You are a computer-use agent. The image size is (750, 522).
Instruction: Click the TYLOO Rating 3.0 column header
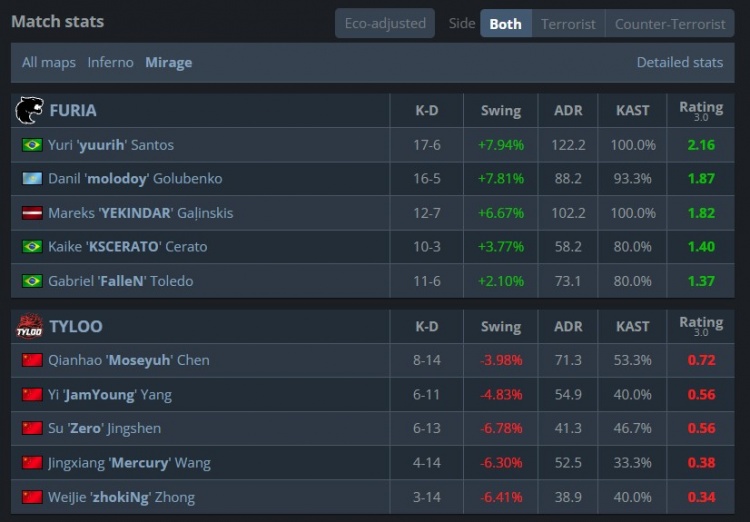(x=701, y=326)
